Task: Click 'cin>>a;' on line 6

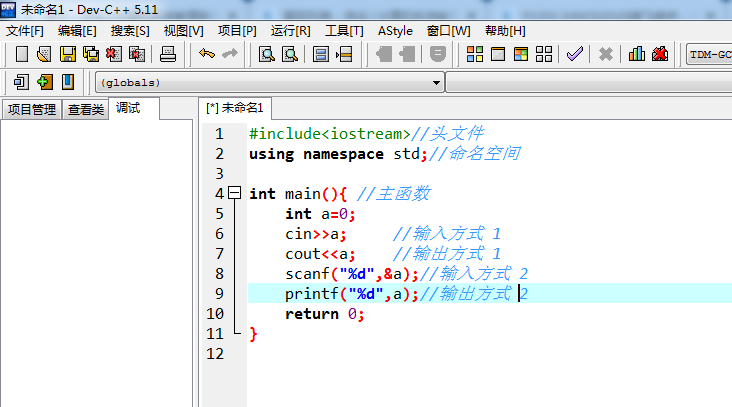Action: tap(316, 234)
